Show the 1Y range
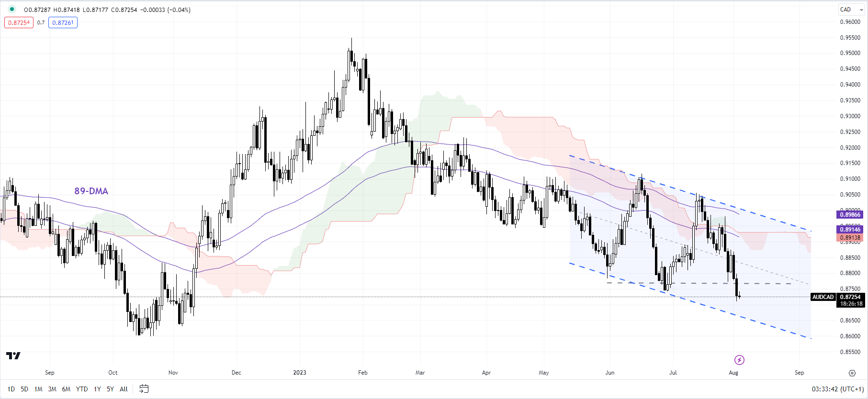This screenshot has height=399, width=868. 97,389
